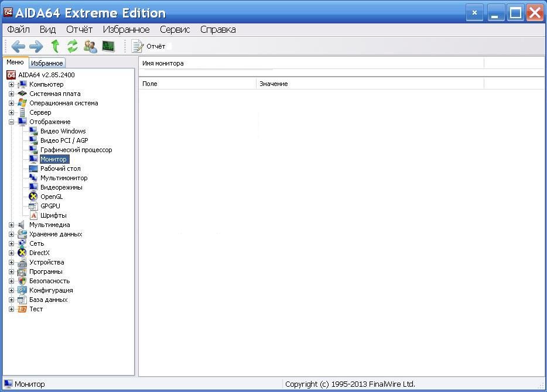Click the green up-level arrow icon
The width and height of the screenshot is (547, 392).
(x=55, y=46)
